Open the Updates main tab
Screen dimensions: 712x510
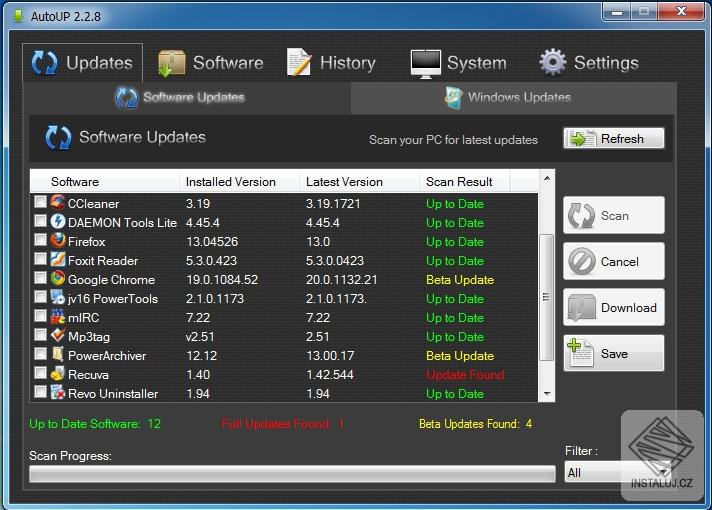point(82,63)
